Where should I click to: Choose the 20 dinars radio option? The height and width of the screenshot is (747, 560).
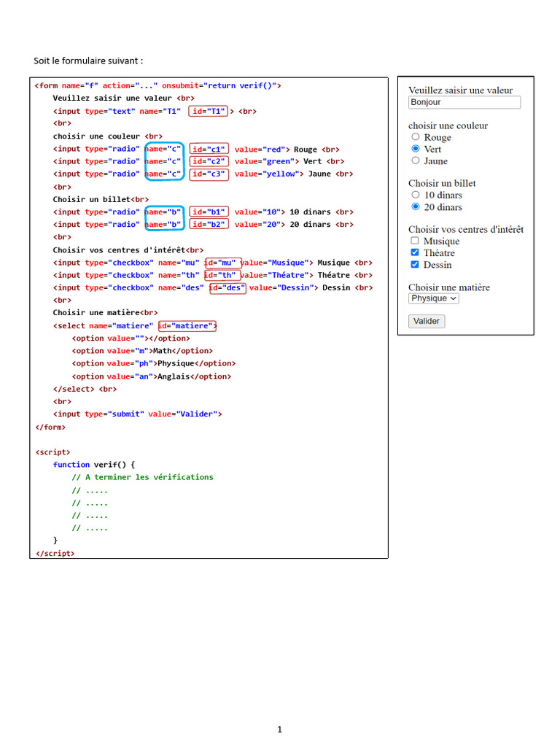coord(415,206)
